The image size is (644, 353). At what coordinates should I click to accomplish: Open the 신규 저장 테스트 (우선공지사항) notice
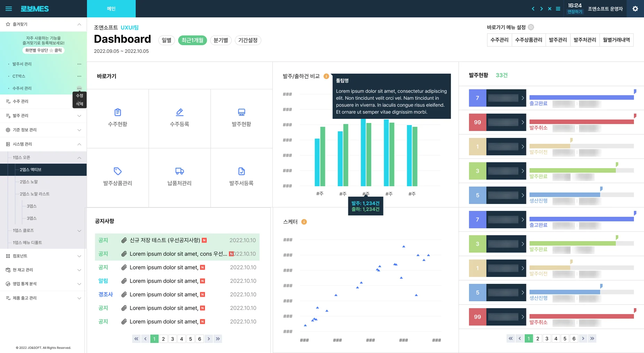[x=165, y=240]
